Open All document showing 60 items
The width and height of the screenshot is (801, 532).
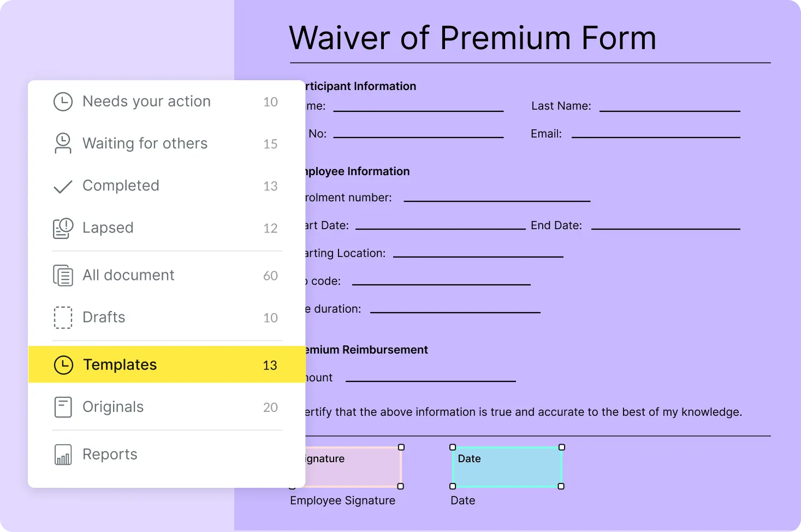pos(128,275)
